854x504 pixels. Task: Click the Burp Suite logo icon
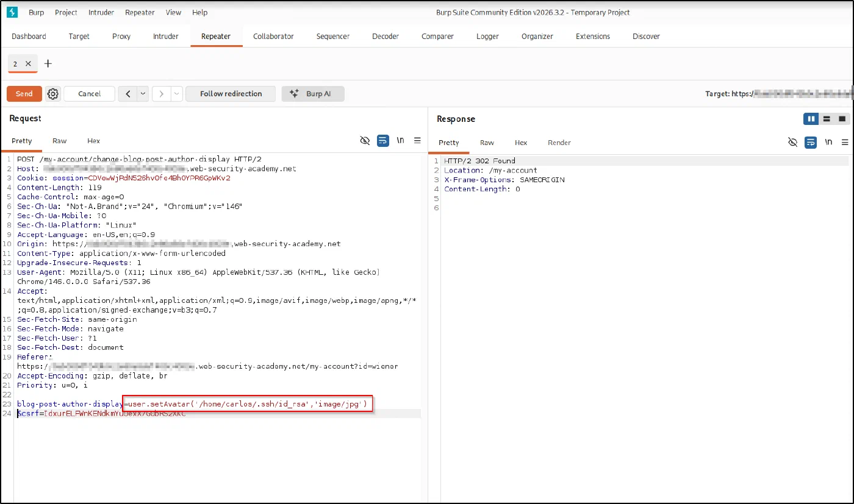pyautogui.click(x=12, y=12)
